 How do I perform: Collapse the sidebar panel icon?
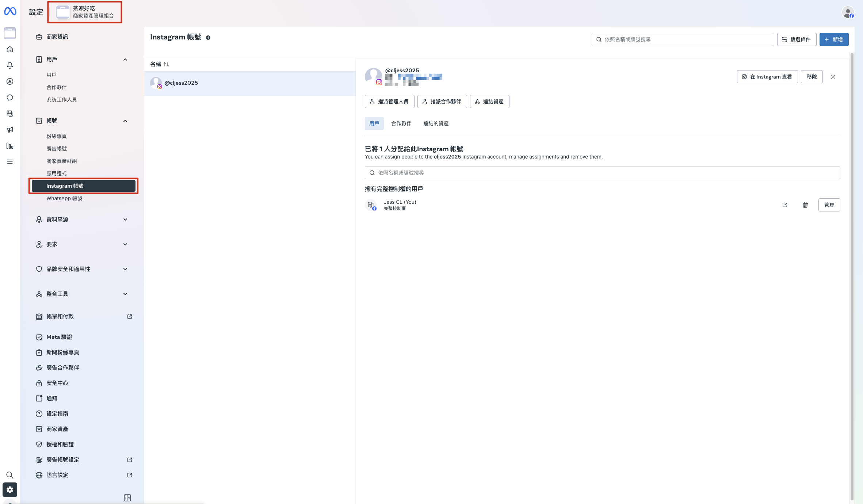[x=127, y=498]
